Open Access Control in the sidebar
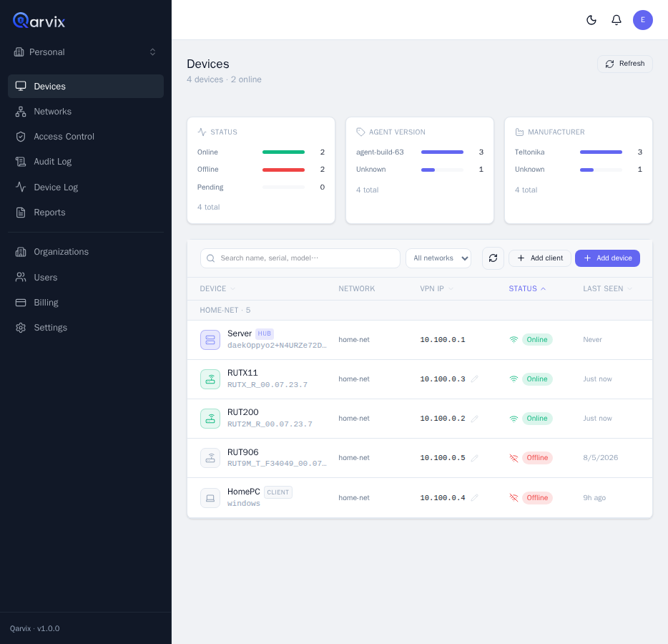The width and height of the screenshot is (668, 644). (86, 137)
